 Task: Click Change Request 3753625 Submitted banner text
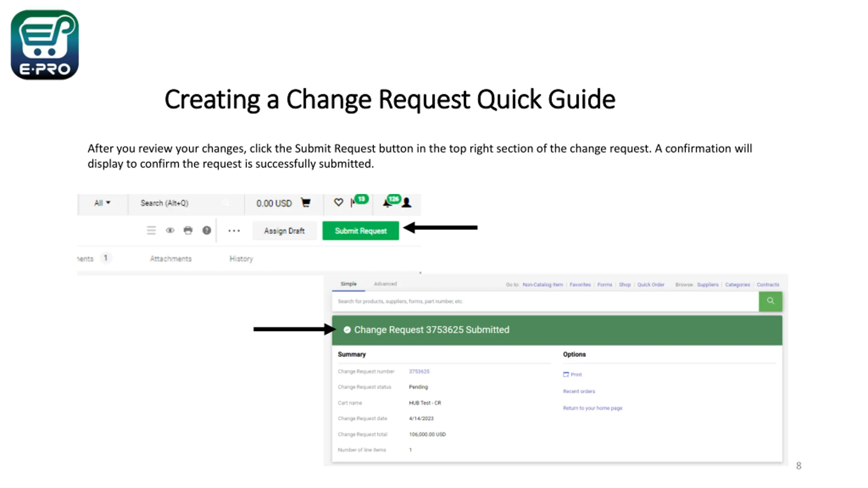(432, 330)
